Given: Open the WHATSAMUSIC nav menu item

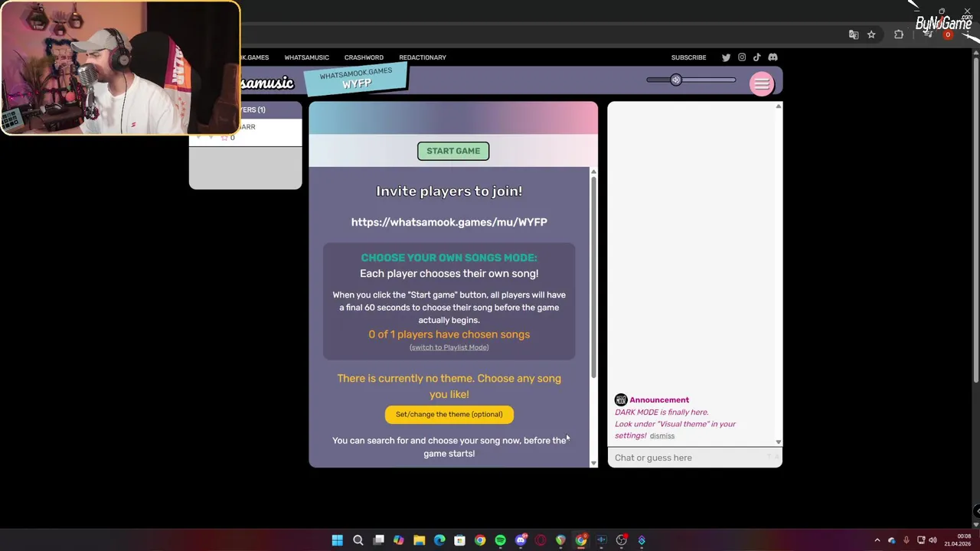Looking at the screenshot, I should [306, 57].
